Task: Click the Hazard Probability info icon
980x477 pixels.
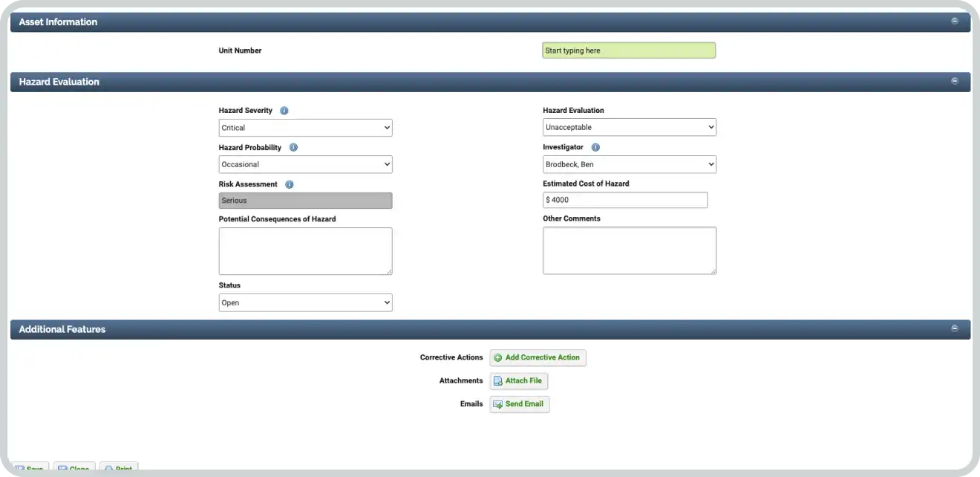Action: pos(293,148)
